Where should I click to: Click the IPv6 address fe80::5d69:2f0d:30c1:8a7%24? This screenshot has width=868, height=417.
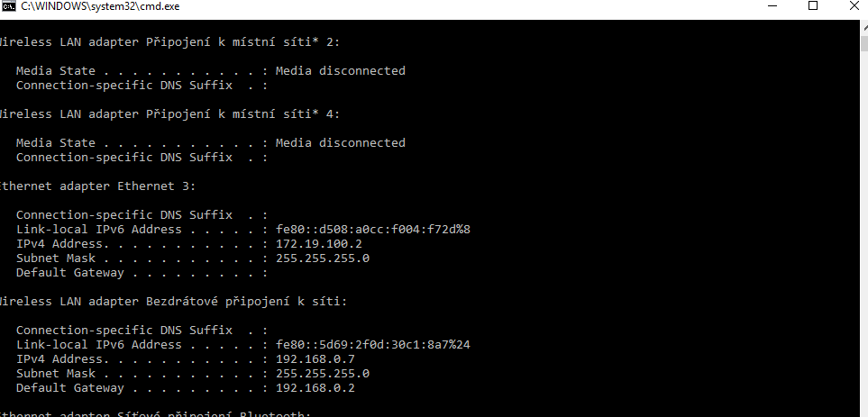click(x=372, y=344)
